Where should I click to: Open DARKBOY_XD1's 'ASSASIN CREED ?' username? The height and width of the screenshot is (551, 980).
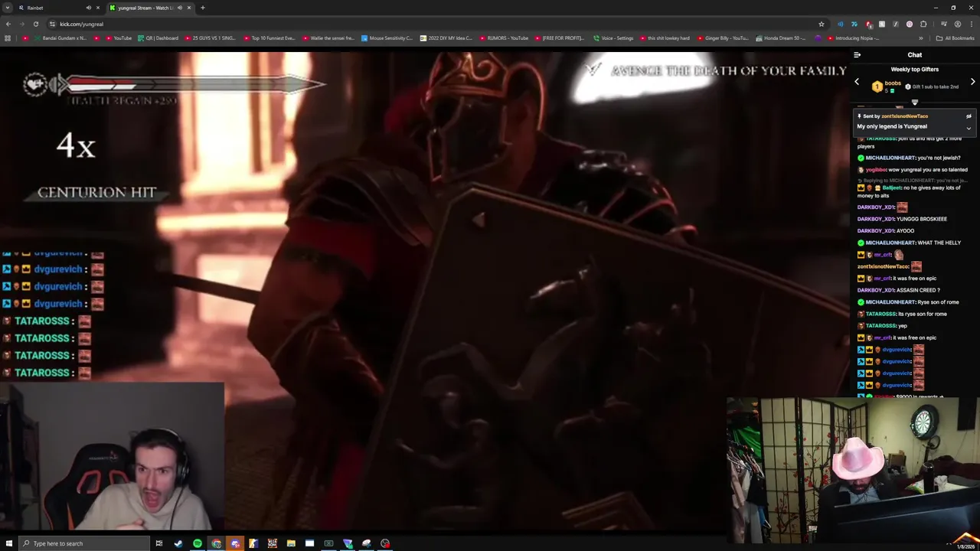click(876, 290)
